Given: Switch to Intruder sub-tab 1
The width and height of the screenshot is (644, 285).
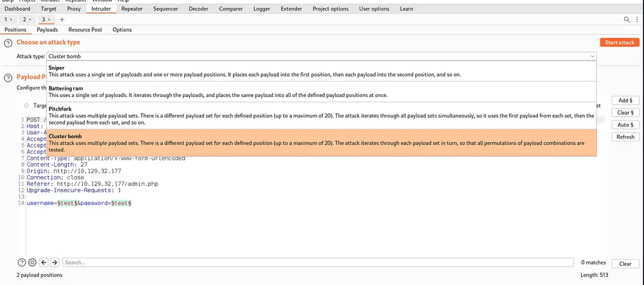Looking at the screenshot, I should click(6, 19).
